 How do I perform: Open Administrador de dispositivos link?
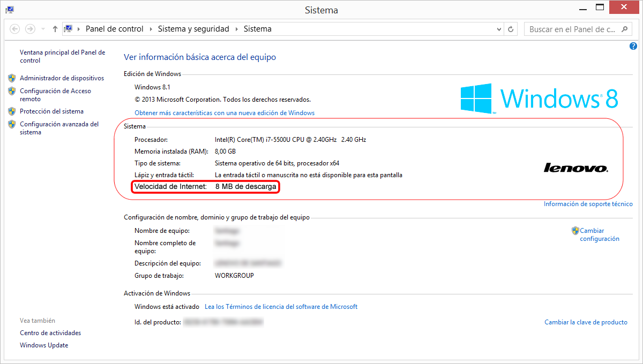tap(62, 78)
